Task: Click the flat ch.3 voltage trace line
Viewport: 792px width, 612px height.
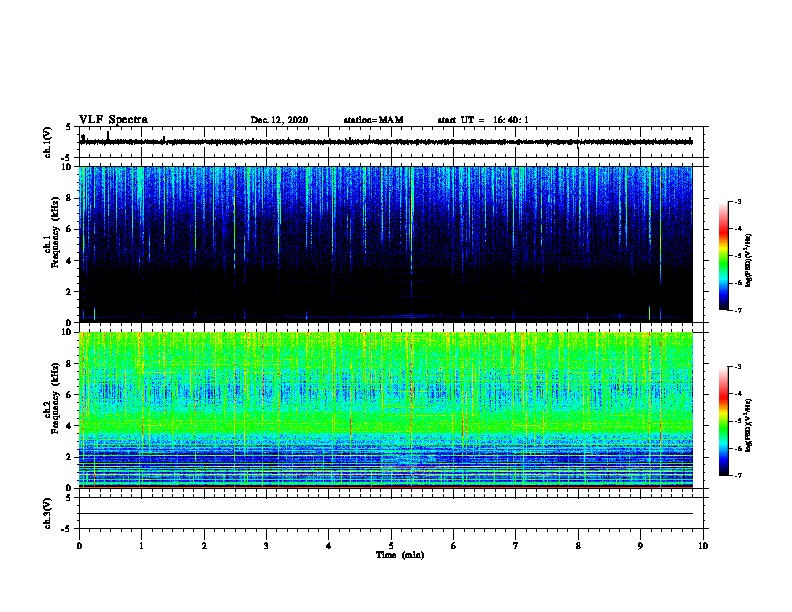Action: (x=386, y=514)
